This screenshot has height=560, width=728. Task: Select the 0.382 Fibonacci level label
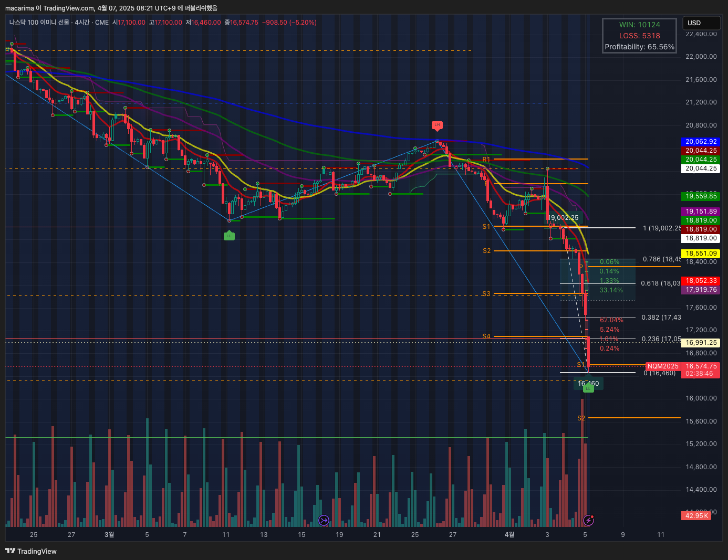tap(661, 318)
